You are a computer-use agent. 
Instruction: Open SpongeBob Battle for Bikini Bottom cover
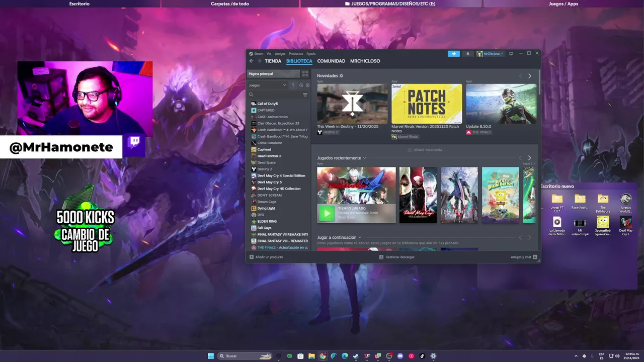(x=501, y=195)
